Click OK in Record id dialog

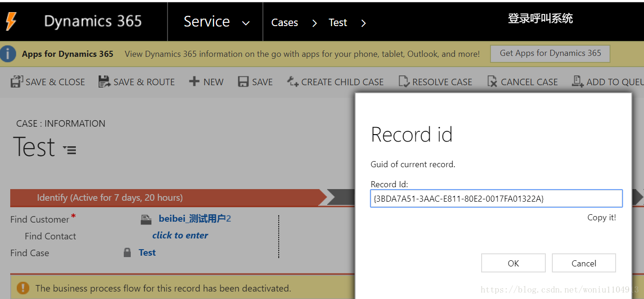coord(513,263)
